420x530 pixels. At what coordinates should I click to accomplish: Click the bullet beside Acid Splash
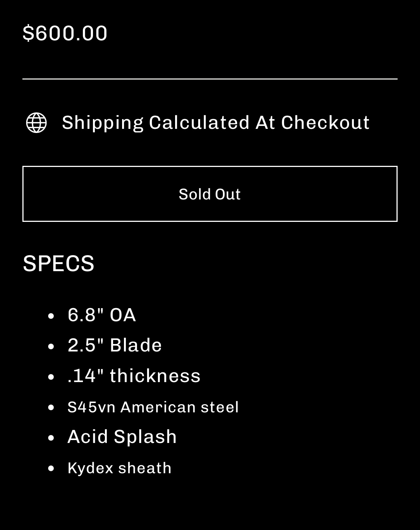tap(52, 438)
